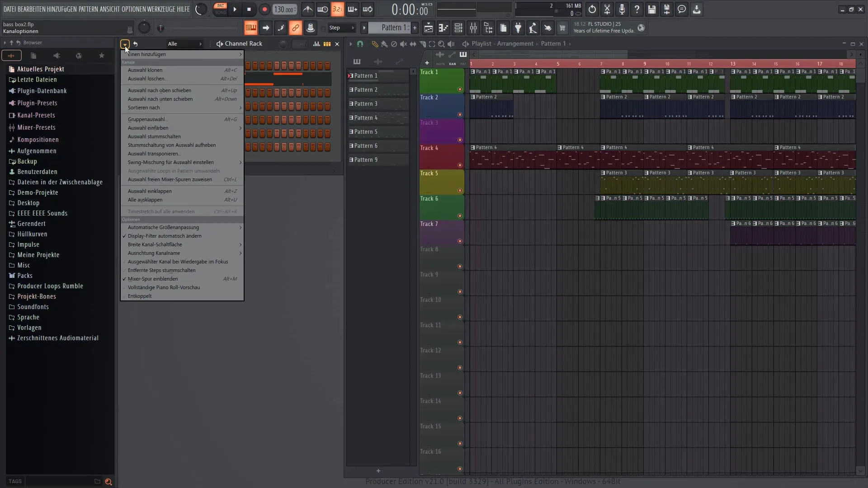Arm the record button in transport

point(264,9)
